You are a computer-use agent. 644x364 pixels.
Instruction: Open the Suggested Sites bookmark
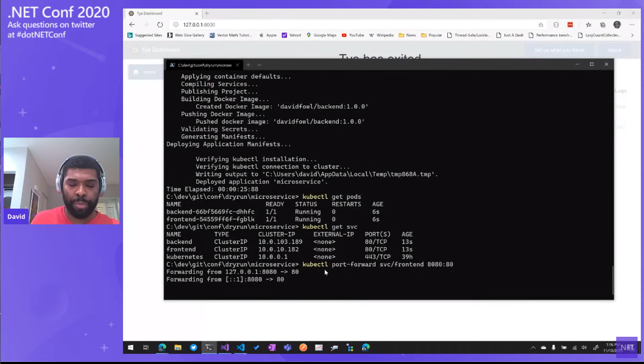pos(145,35)
